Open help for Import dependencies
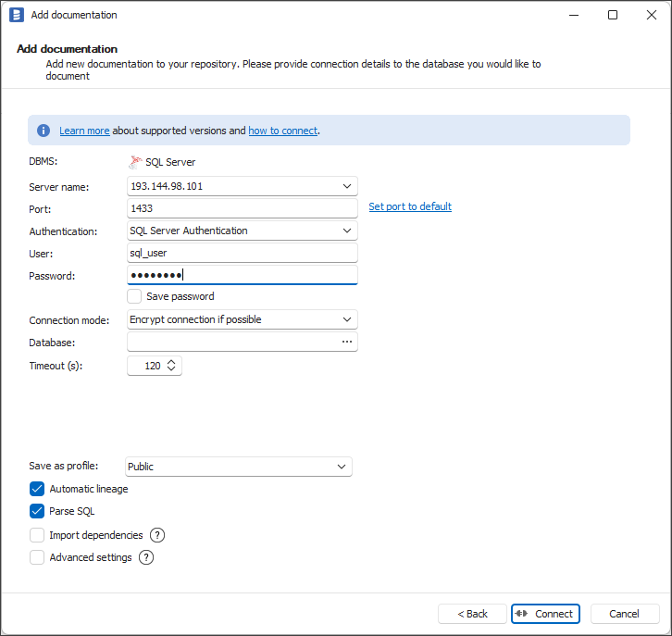The width and height of the screenshot is (672, 636). click(x=157, y=535)
